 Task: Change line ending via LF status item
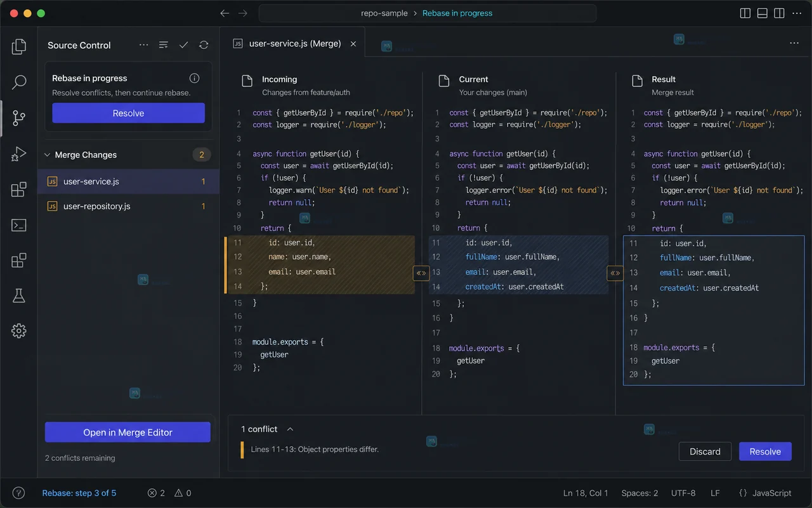[x=715, y=493]
